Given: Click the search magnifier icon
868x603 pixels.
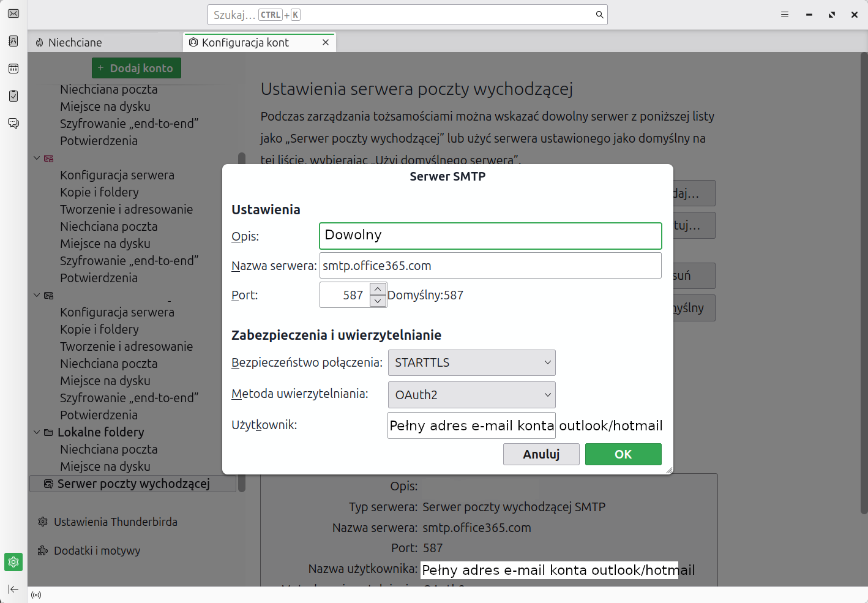Looking at the screenshot, I should point(600,15).
